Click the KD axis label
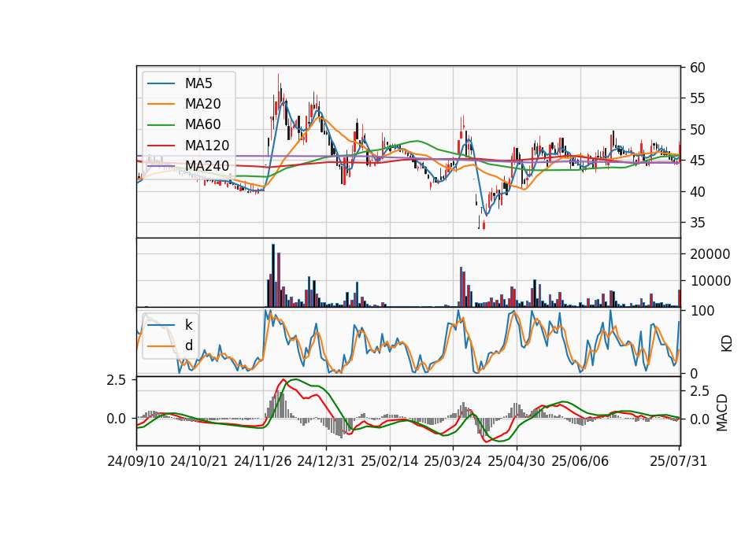Viewport: 756px width, 543px height. [x=727, y=343]
